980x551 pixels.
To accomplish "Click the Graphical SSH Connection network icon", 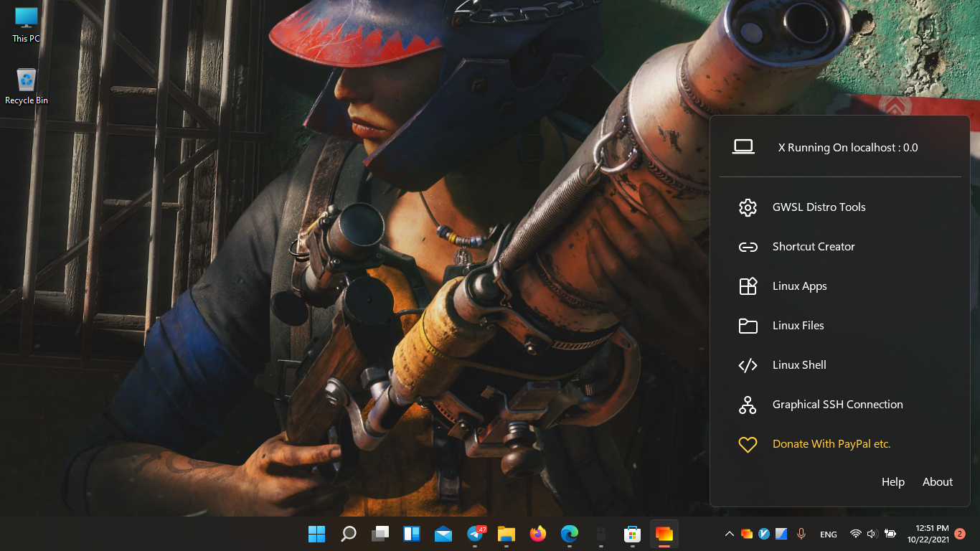I will tap(748, 405).
